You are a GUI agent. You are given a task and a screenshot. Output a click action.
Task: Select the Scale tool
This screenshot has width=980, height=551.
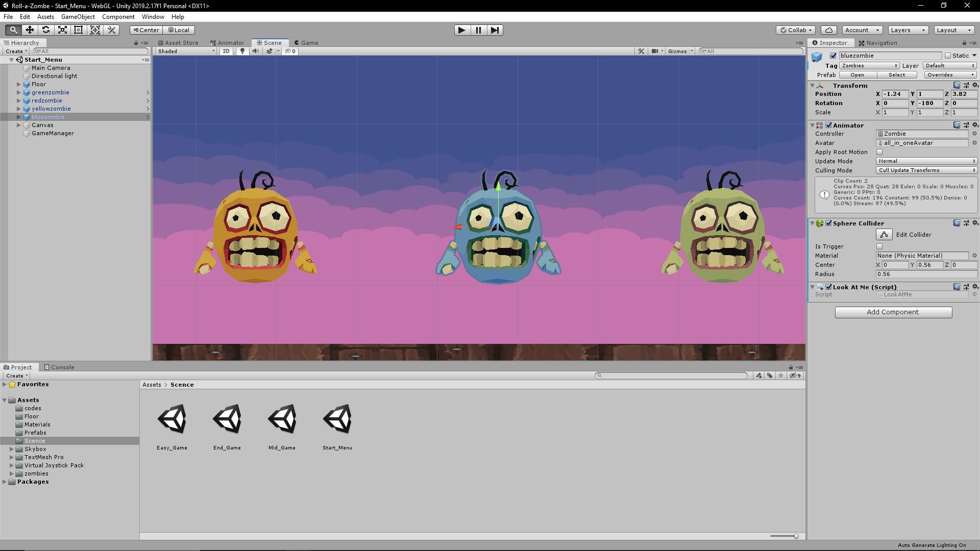coord(62,30)
